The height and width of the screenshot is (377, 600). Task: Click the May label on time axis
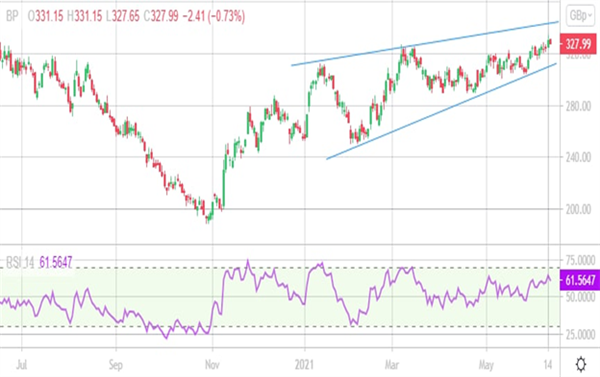tap(486, 365)
